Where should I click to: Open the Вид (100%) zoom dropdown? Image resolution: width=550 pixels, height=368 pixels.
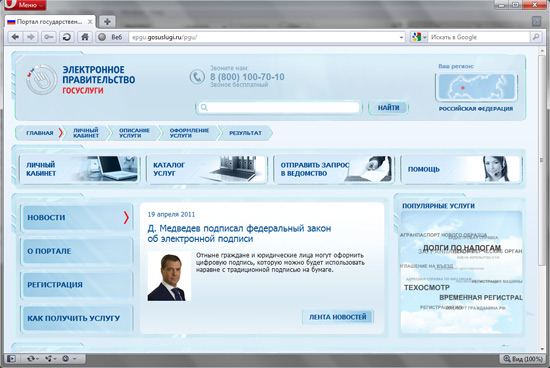point(523,359)
